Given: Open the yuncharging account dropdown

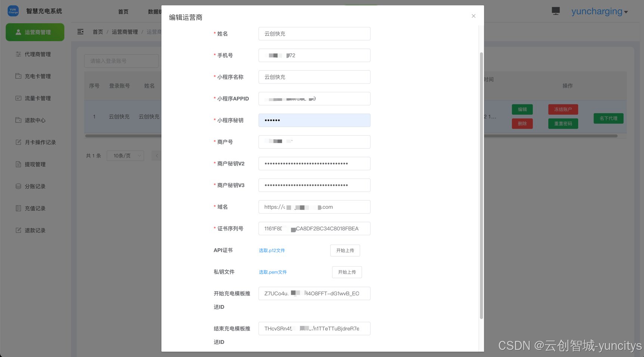Looking at the screenshot, I should tap(600, 11).
